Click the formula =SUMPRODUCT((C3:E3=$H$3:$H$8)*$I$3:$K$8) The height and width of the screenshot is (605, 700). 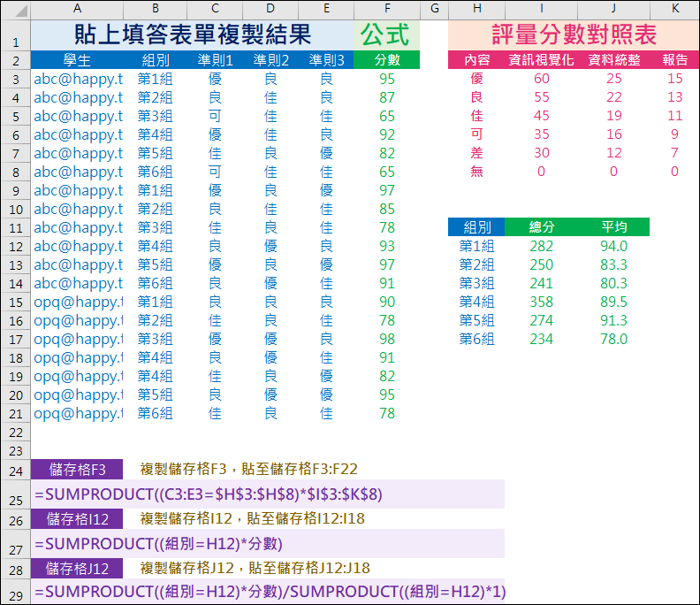point(209,494)
